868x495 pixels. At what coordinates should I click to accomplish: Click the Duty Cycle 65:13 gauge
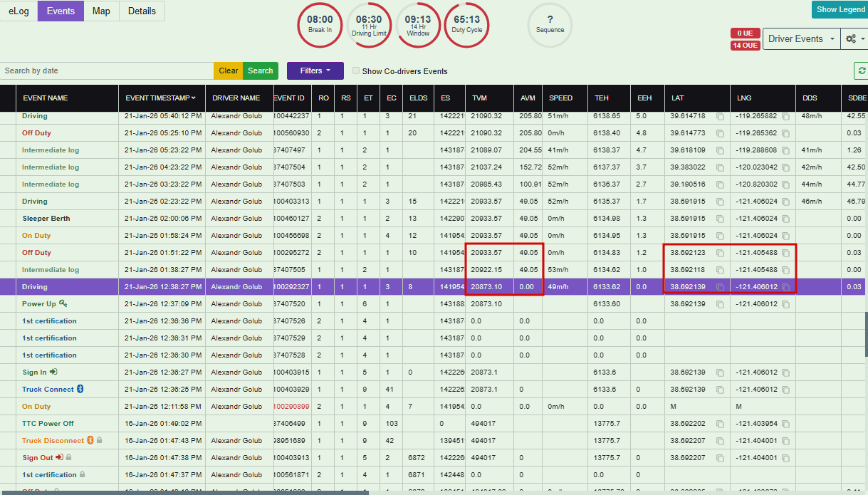(466, 25)
